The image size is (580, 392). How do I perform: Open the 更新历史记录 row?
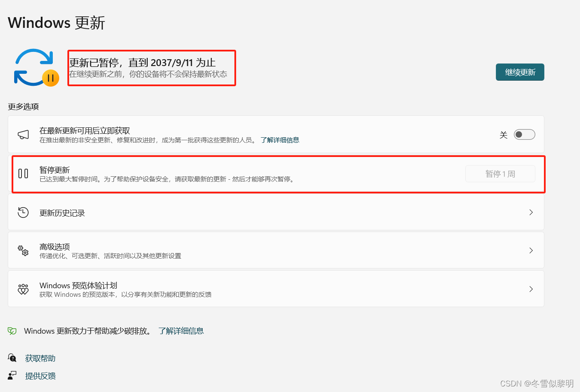click(276, 212)
